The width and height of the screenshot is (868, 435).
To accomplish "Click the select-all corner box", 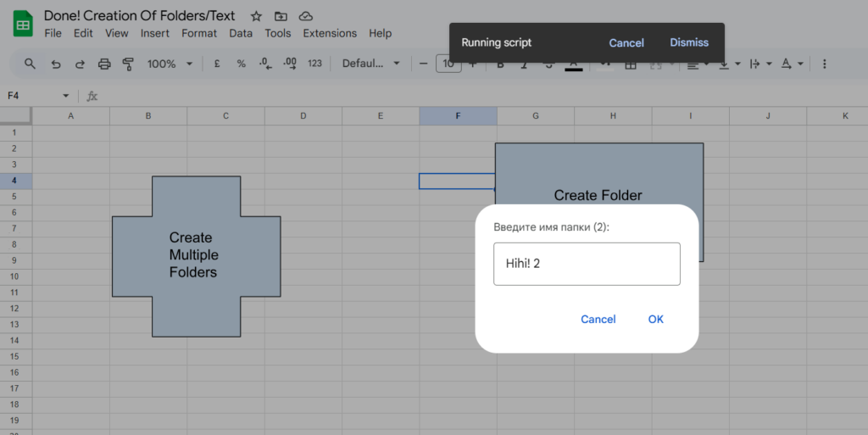I will tap(15, 116).
